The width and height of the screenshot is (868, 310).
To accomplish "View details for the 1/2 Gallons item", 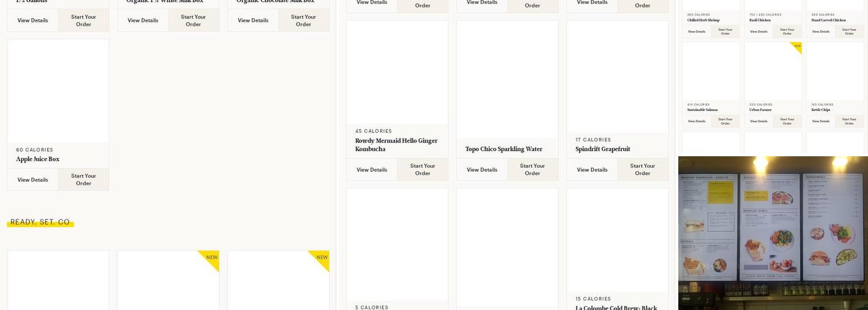I will 33,20.
